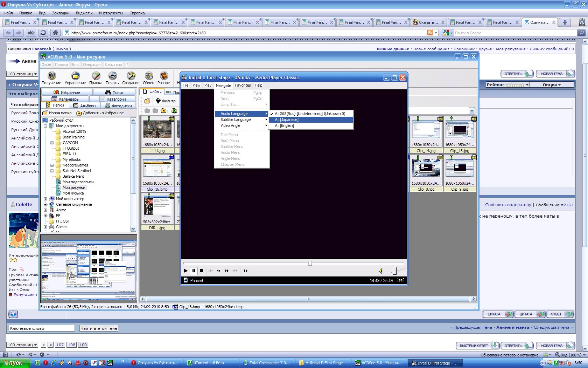
Task: Click ACDSee Получение toolbar icon
Action: point(51,78)
